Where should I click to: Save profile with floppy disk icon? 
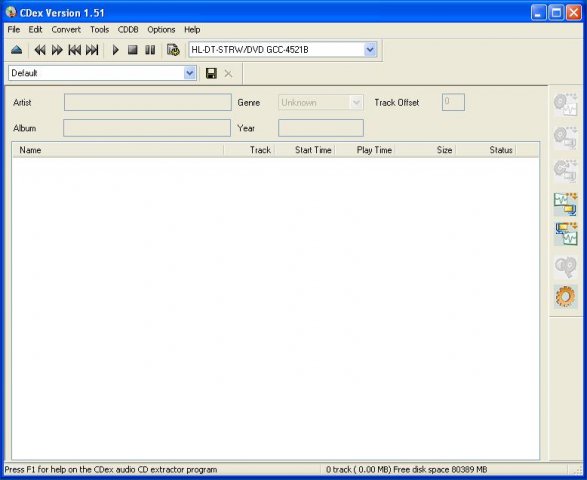pos(211,73)
